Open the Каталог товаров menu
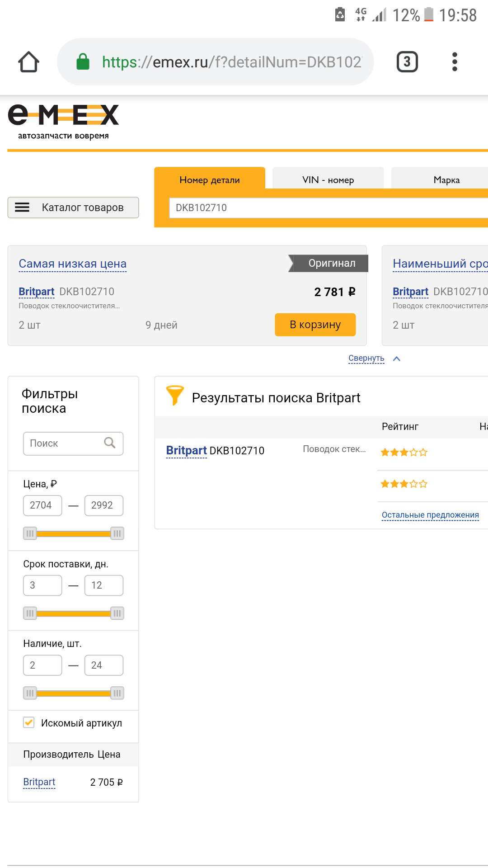Screen dimensions: 488x868 click(73, 208)
